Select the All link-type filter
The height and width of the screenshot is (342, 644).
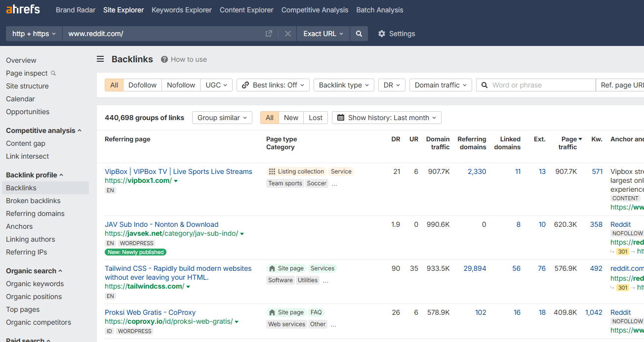pos(114,85)
